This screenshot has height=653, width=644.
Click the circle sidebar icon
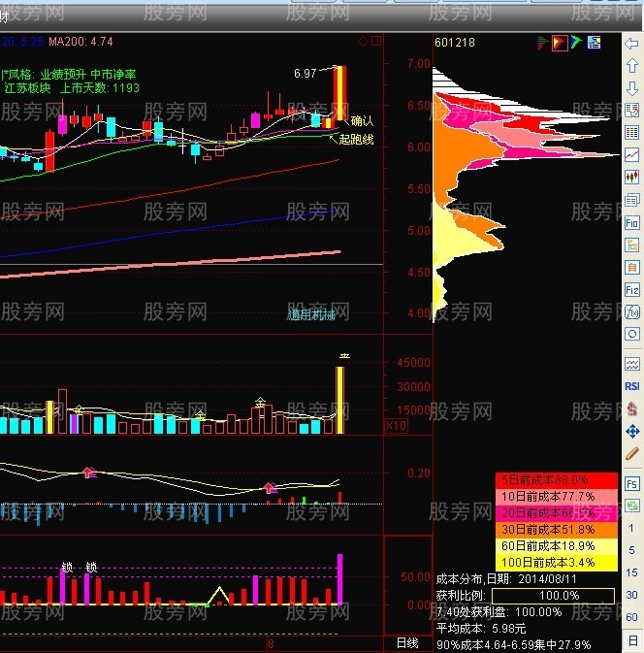pos(632,334)
